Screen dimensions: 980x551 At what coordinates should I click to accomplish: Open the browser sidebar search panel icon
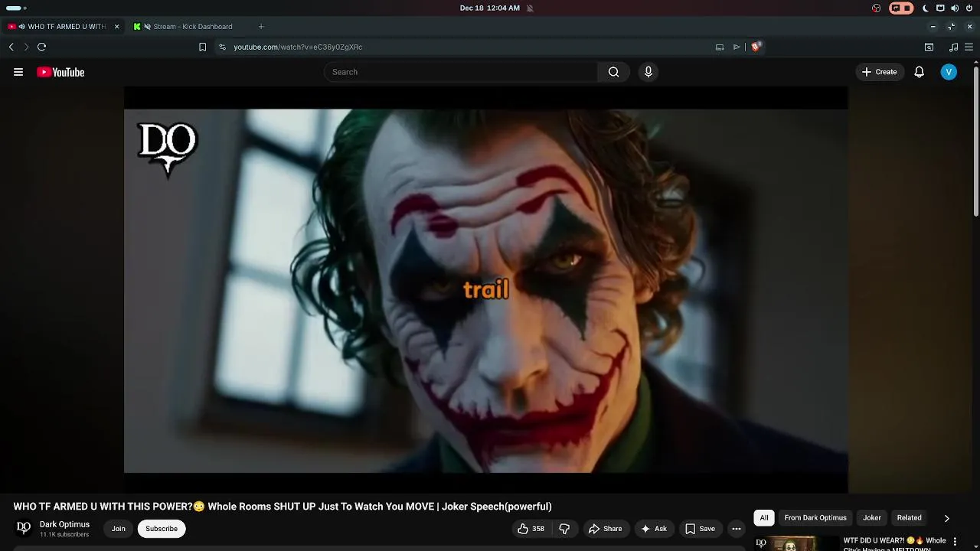pyautogui.click(x=929, y=47)
